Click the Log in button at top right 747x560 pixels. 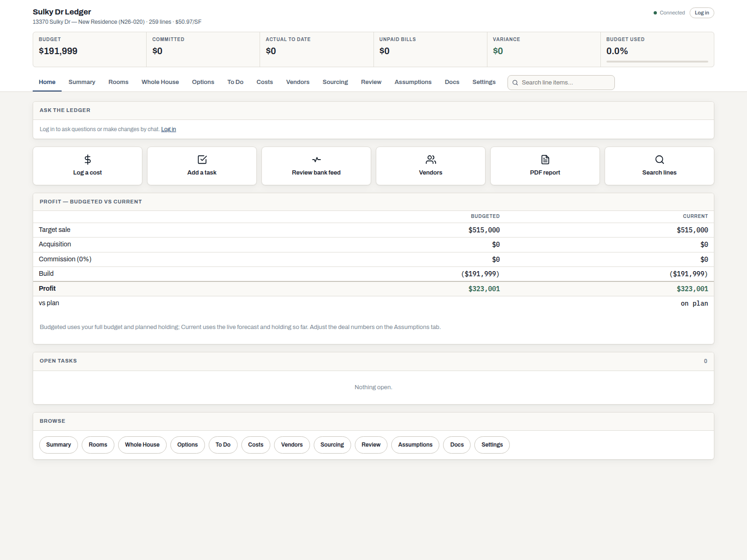click(702, 13)
